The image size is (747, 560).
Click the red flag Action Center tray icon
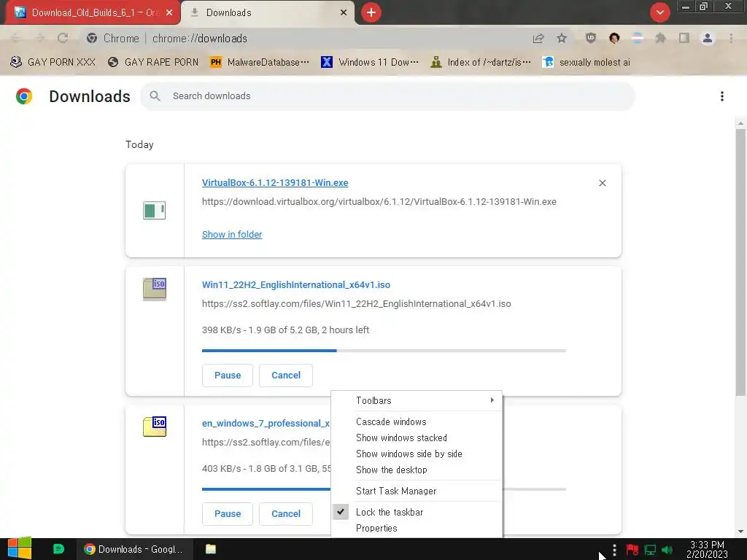632,550
